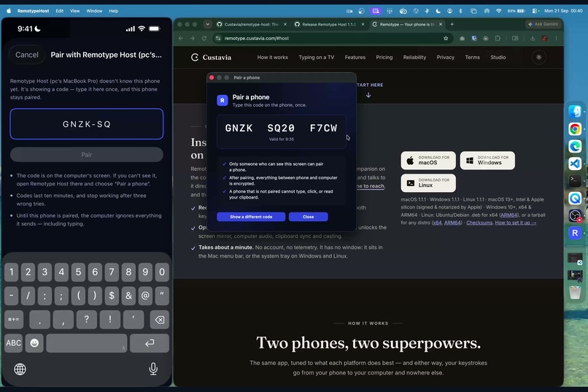Tap the number 5 key on phone keyboard
The width and height of the screenshot is (588, 392).
78,272
